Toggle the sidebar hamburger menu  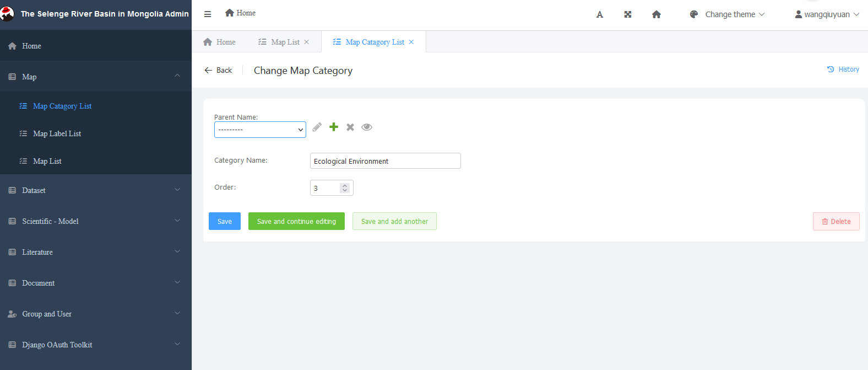click(x=208, y=14)
